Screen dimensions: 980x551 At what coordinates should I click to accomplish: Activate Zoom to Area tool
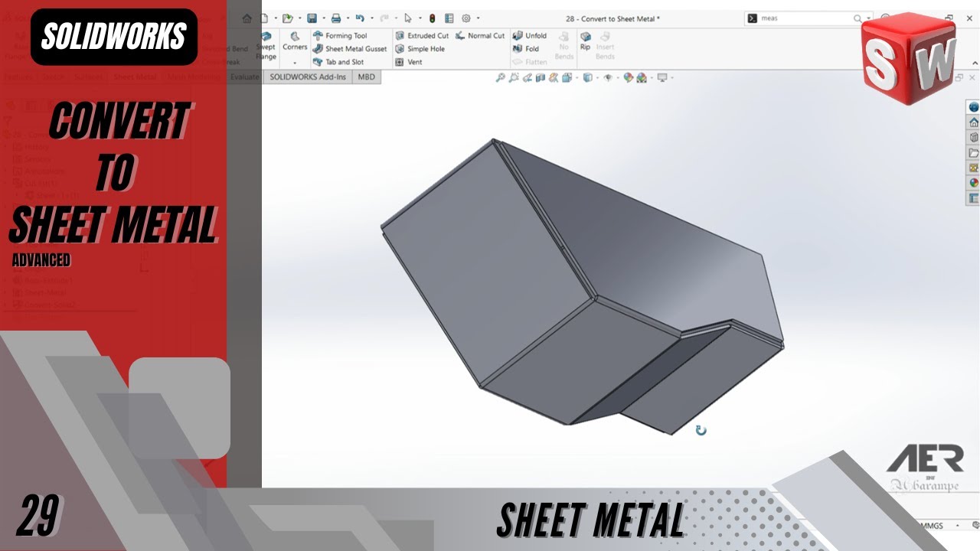514,77
